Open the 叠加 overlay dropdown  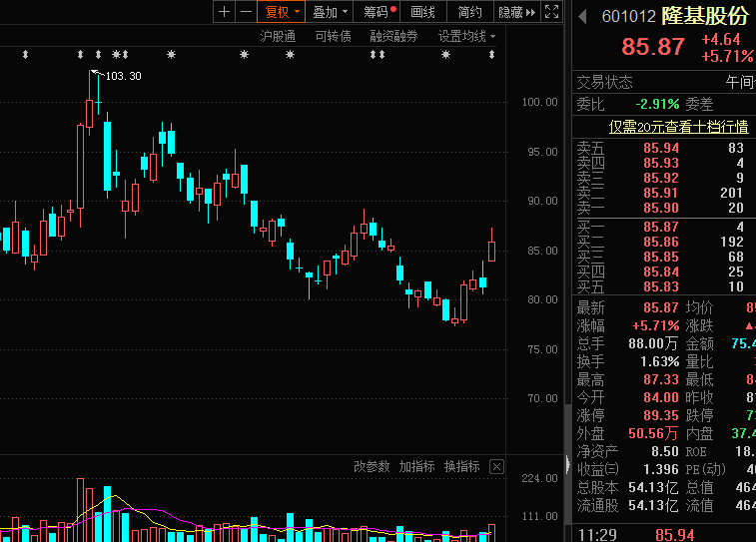pyautogui.click(x=331, y=12)
